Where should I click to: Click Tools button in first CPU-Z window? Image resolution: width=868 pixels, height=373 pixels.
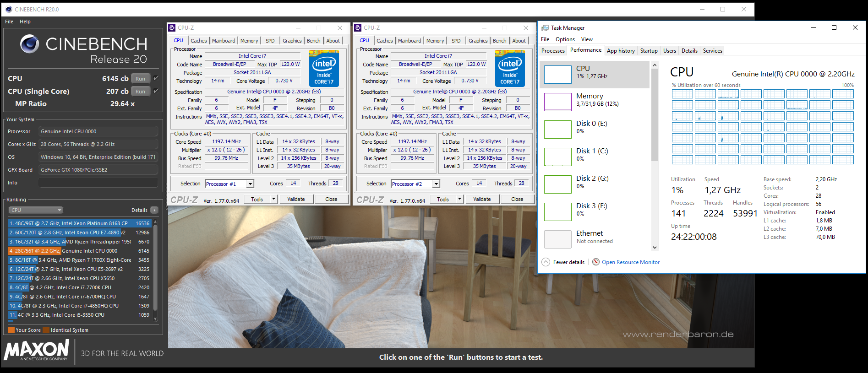[257, 199]
